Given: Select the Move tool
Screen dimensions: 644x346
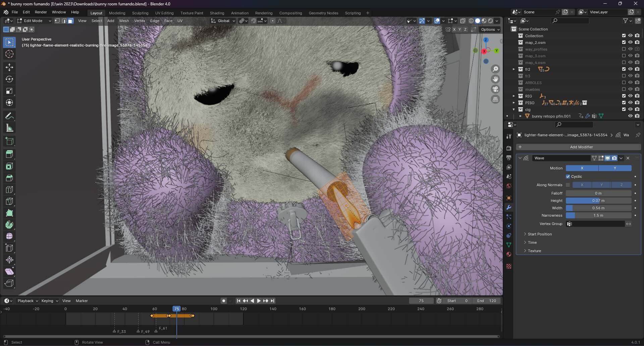Looking at the screenshot, I should (9, 67).
